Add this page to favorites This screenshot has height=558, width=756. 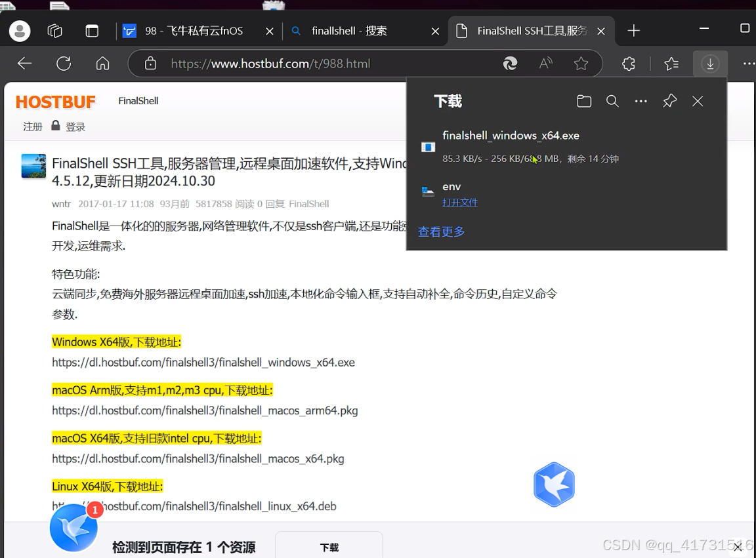(x=581, y=64)
